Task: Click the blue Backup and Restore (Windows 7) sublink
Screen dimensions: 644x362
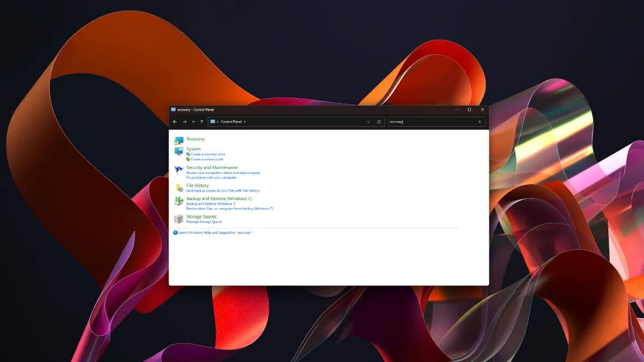Action: coord(211,204)
